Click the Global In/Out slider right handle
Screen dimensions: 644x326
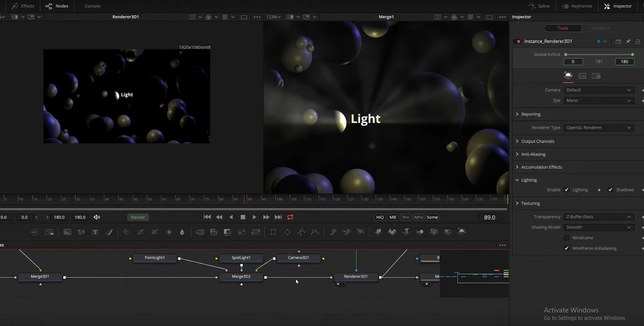632,54
